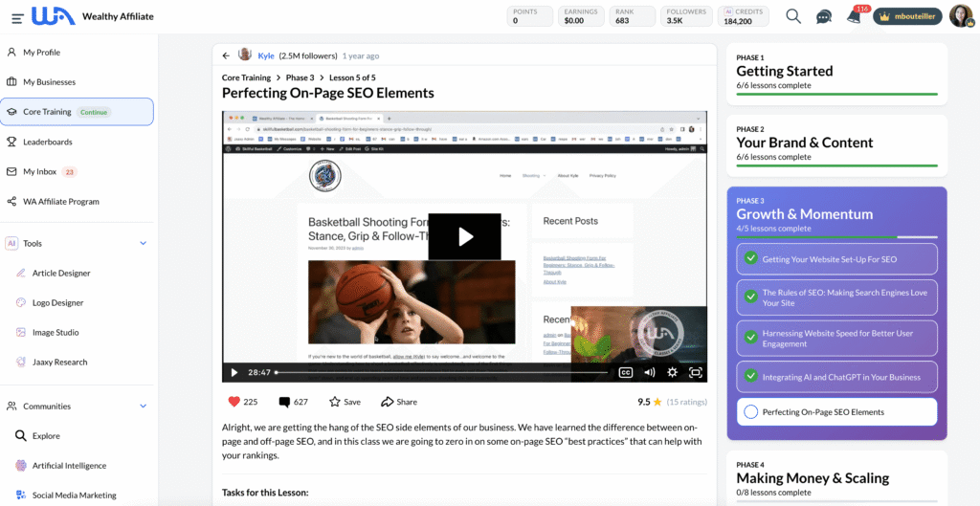
Task: Toggle fullscreen on the video player
Action: [x=696, y=372]
